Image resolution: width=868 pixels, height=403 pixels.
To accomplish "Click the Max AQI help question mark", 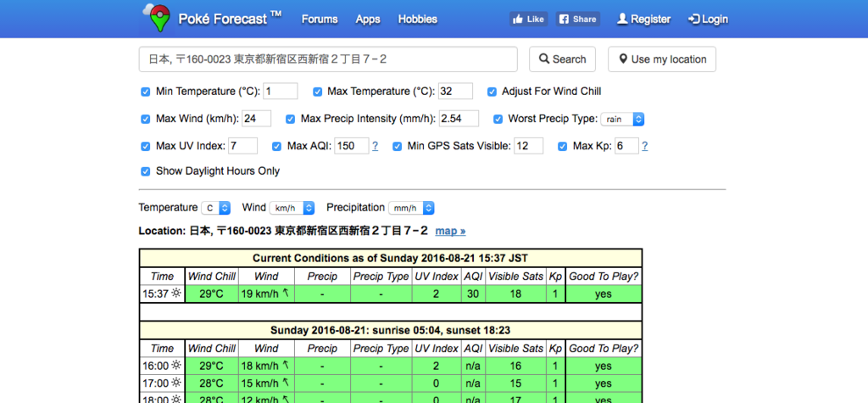I will pos(376,146).
